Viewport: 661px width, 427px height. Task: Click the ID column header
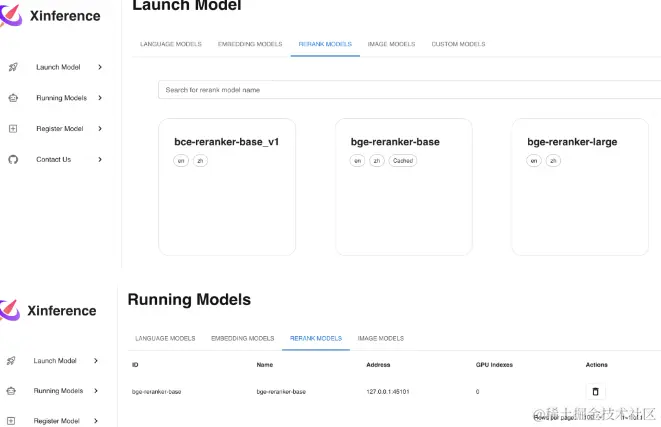click(x=135, y=365)
